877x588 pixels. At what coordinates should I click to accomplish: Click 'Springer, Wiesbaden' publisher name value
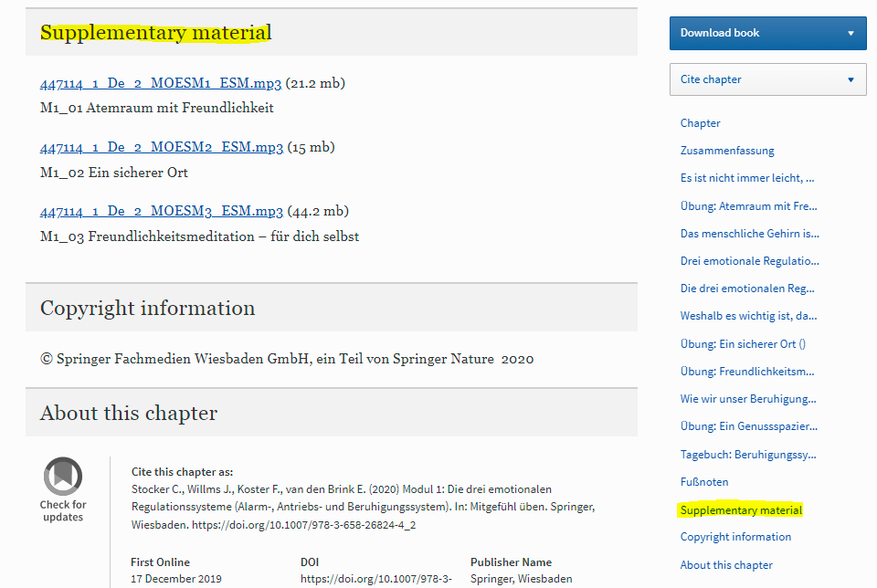pyautogui.click(x=522, y=579)
